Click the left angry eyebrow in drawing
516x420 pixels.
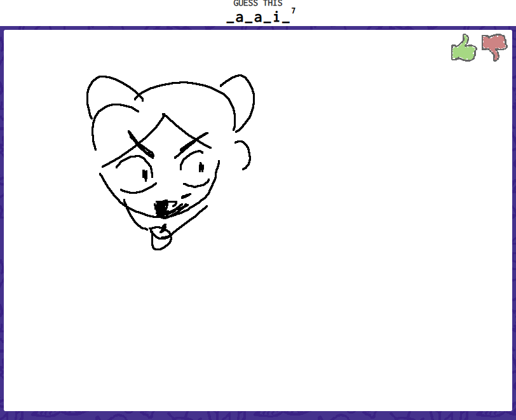tap(141, 144)
